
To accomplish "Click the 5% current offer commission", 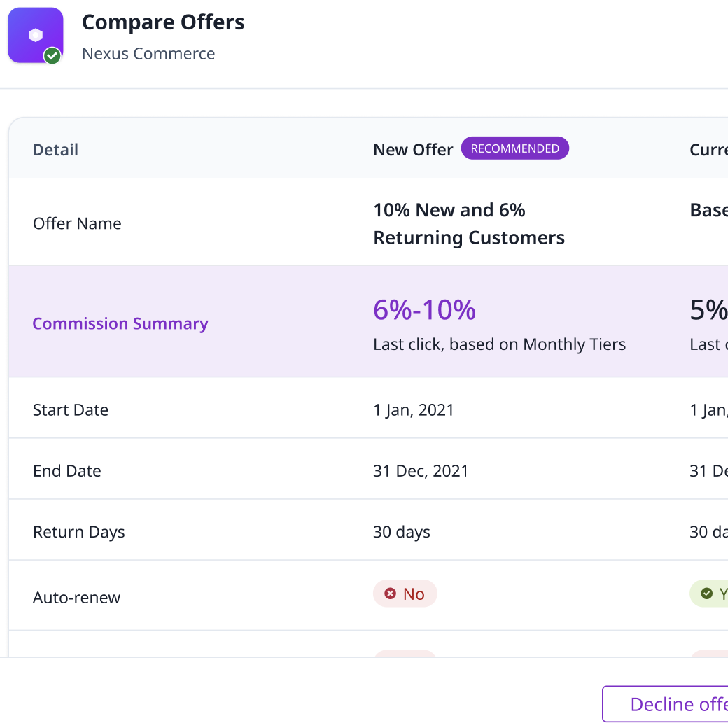I will click(x=708, y=310).
